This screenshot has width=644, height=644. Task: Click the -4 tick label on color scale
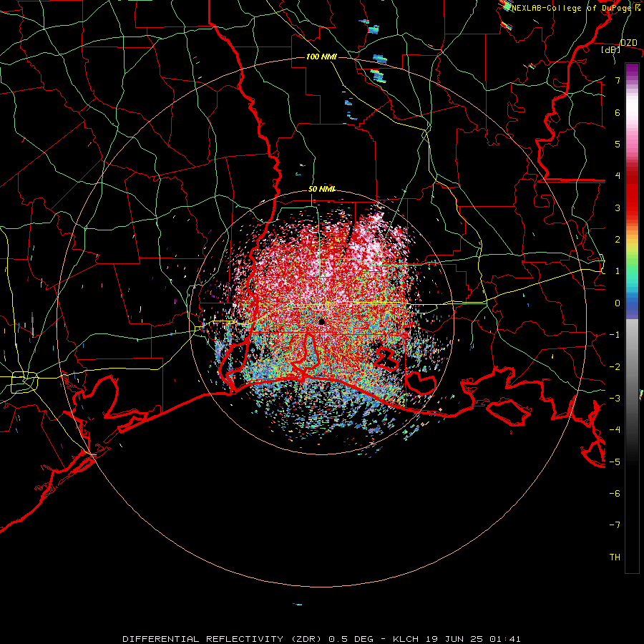(x=615, y=430)
